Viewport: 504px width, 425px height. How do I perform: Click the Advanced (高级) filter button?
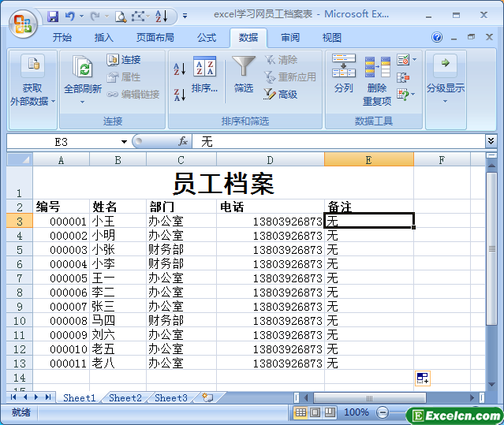pyautogui.click(x=281, y=95)
